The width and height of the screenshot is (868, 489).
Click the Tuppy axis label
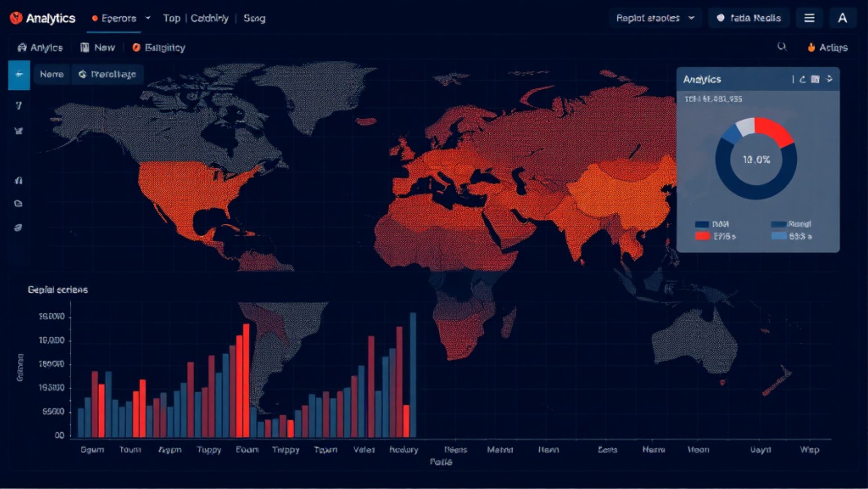209,450
